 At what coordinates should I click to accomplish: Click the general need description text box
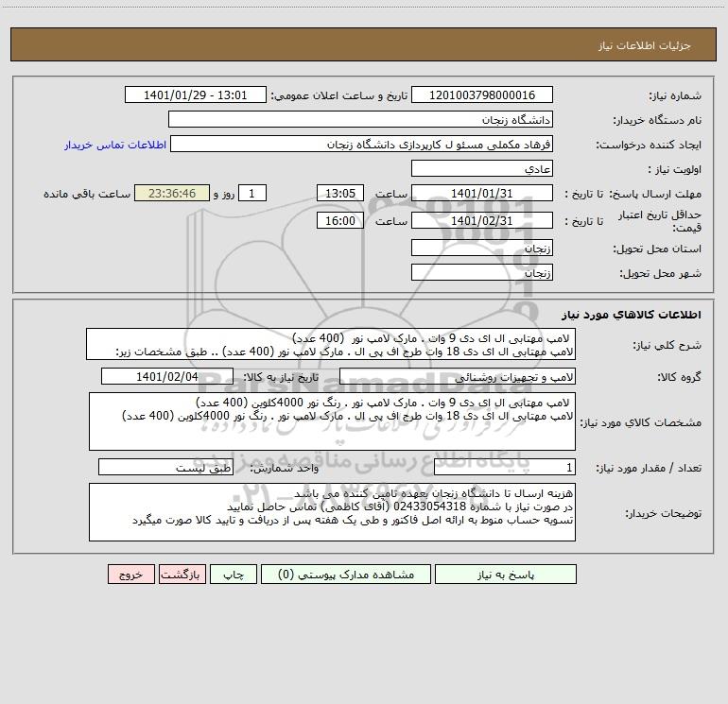point(331,344)
